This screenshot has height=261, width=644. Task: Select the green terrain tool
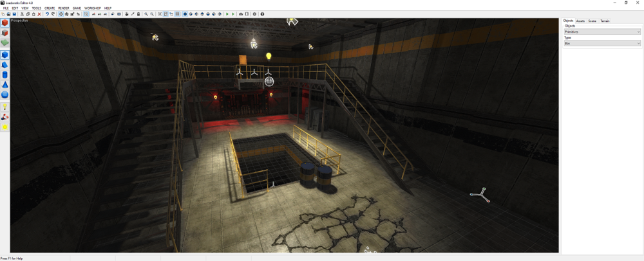[x=5, y=42]
